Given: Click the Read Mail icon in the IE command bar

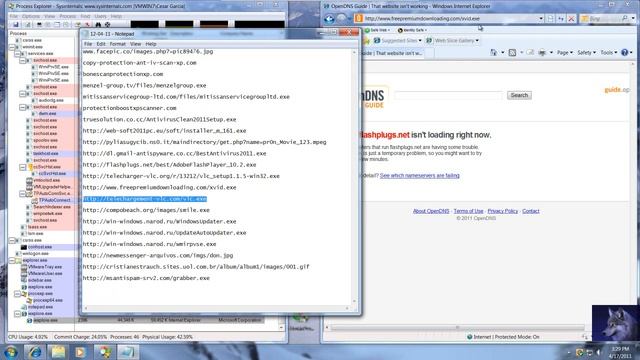Looking at the screenshot, I should click(530, 52).
